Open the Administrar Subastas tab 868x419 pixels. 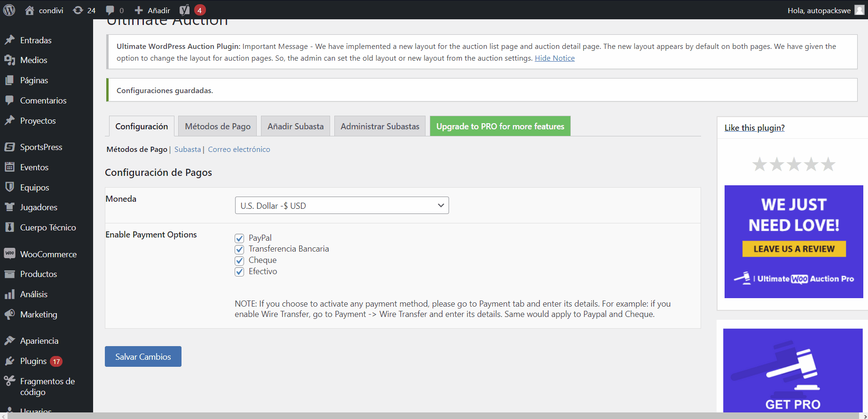tap(379, 126)
